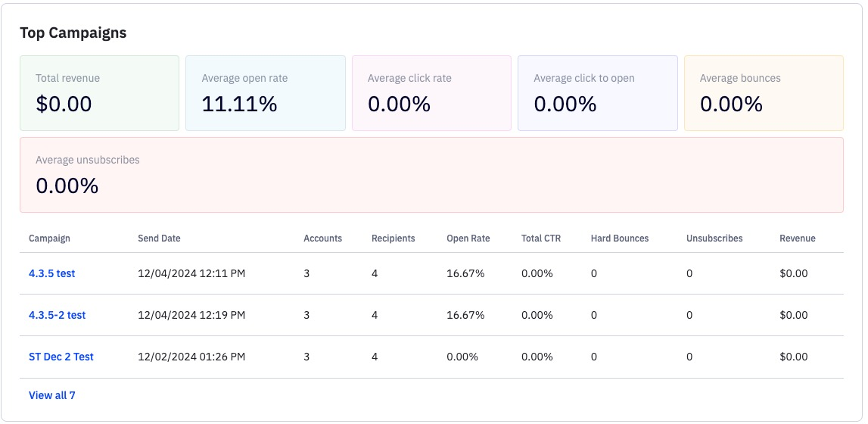Image resolution: width=868 pixels, height=424 pixels.
Task: Select the Average unsubscribes card
Action: pos(431,175)
